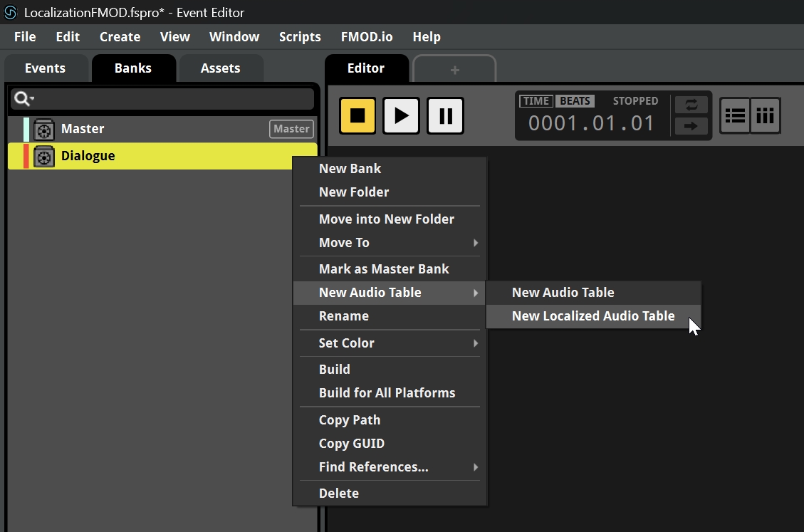Switch time display to BEATS
The width and height of the screenshot is (804, 532).
(x=575, y=101)
